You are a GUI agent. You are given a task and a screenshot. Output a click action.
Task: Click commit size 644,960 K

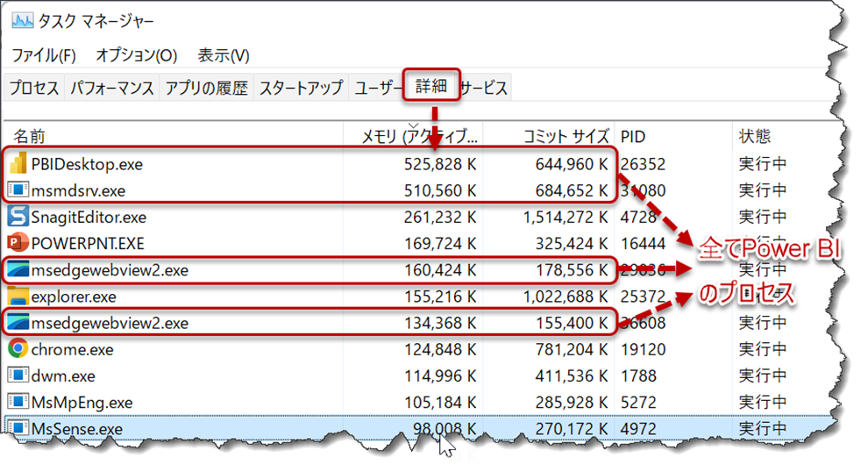pyautogui.click(x=572, y=164)
